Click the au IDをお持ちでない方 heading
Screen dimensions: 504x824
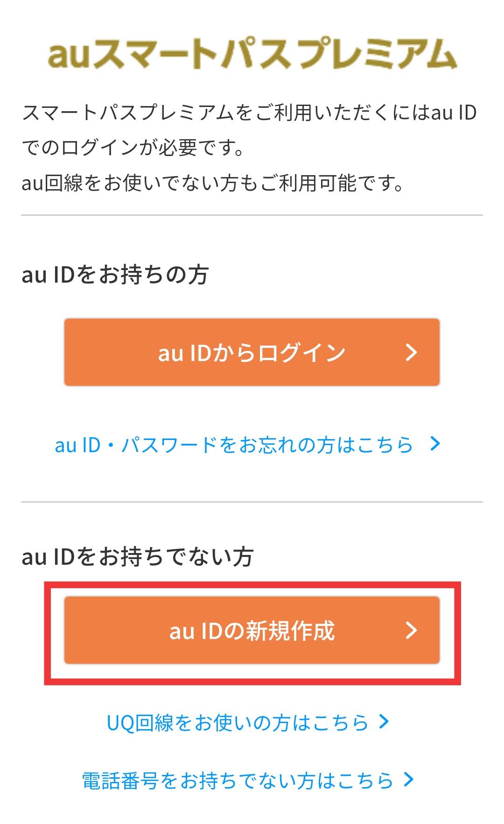pos(137,557)
